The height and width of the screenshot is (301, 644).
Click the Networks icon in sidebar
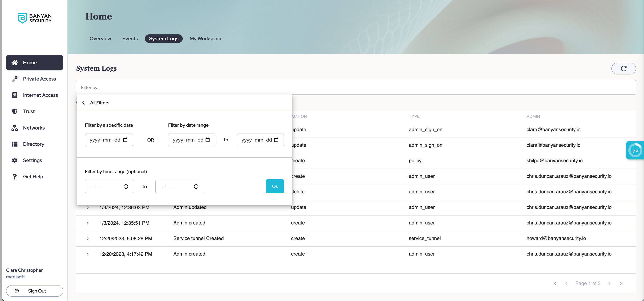[15, 128]
